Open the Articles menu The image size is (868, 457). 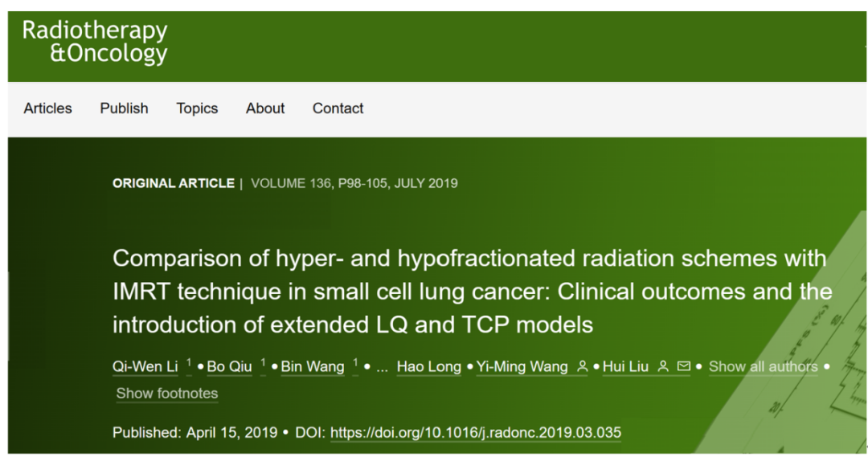[47, 108]
